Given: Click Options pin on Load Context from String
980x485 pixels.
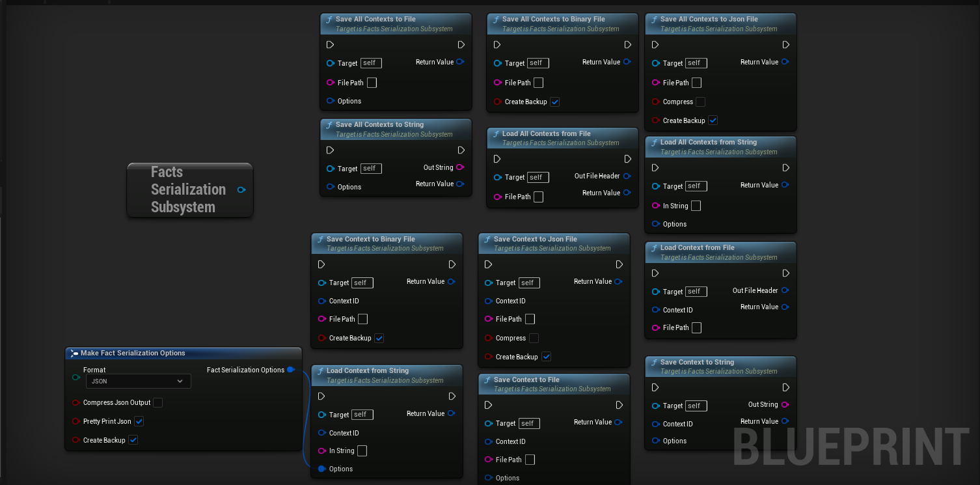Looking at the screenshot, I should pos(321,469).
